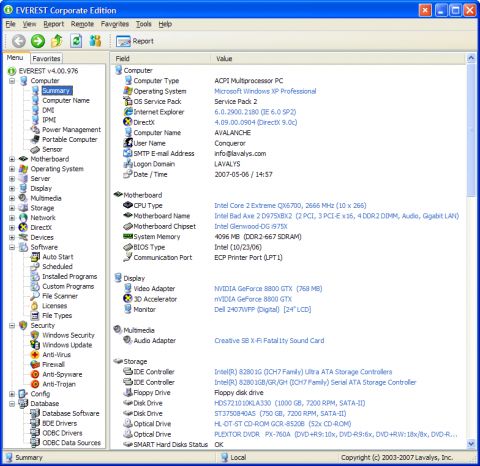The height and width of the screenshot is (466, 480).
Task: Expand the Network tree node
Action: [x=12, y=218]
